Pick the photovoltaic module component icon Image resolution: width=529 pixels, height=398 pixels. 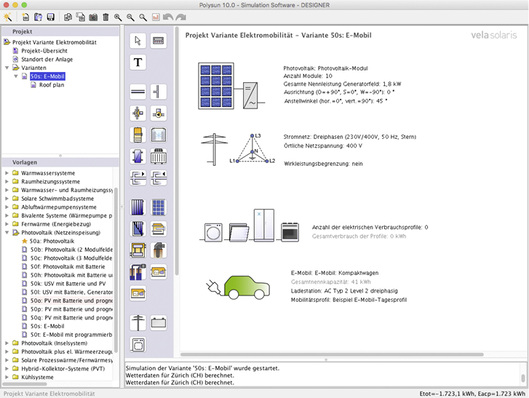pos(158,207)
